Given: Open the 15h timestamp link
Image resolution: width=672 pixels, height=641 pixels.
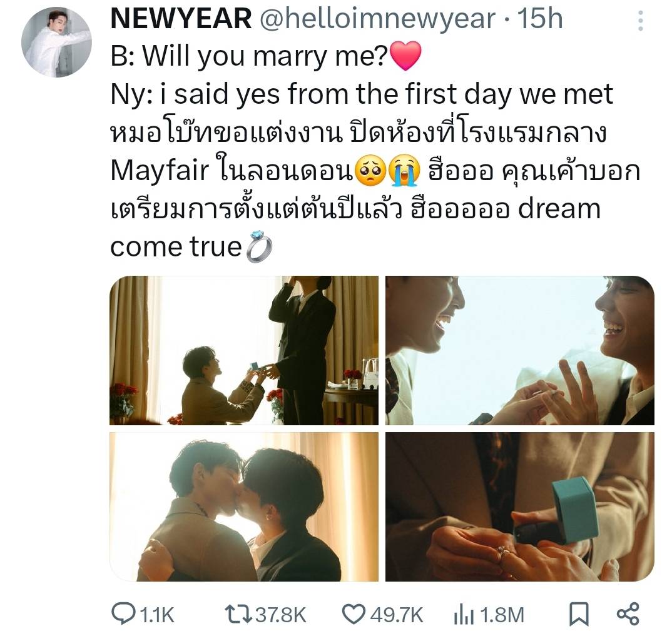Looking at the screenshot, I should point(539,19).
